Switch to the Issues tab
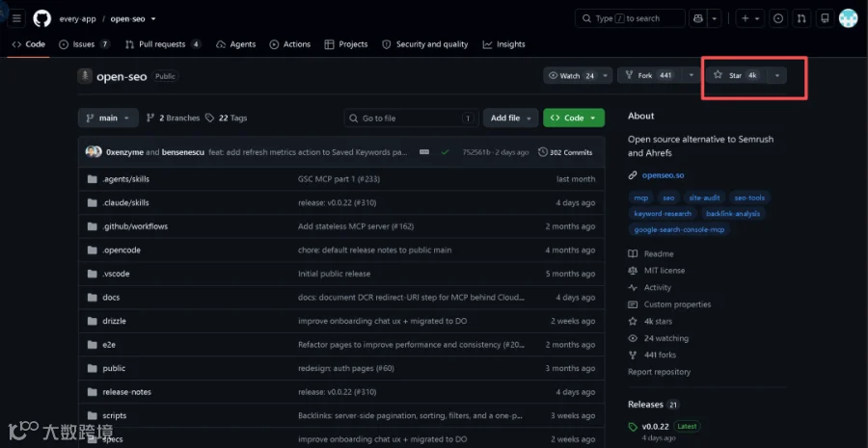The image size is (868, 448). 85,44
